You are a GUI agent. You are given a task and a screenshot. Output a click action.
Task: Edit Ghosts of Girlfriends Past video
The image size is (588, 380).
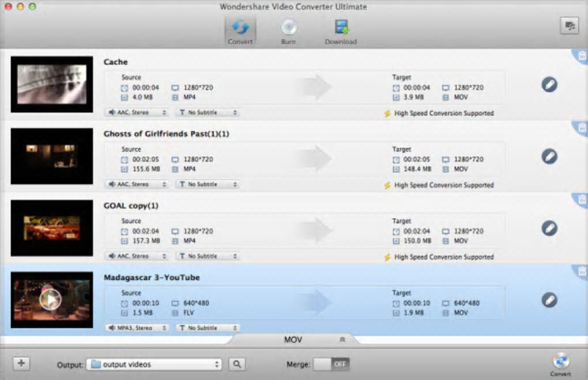point(549,157)
